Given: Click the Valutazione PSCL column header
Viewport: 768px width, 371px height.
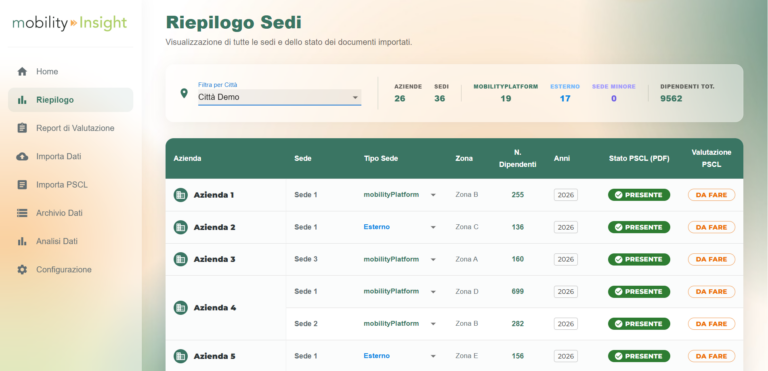Looking at the screenshot, I should click(x=711, y=158).
